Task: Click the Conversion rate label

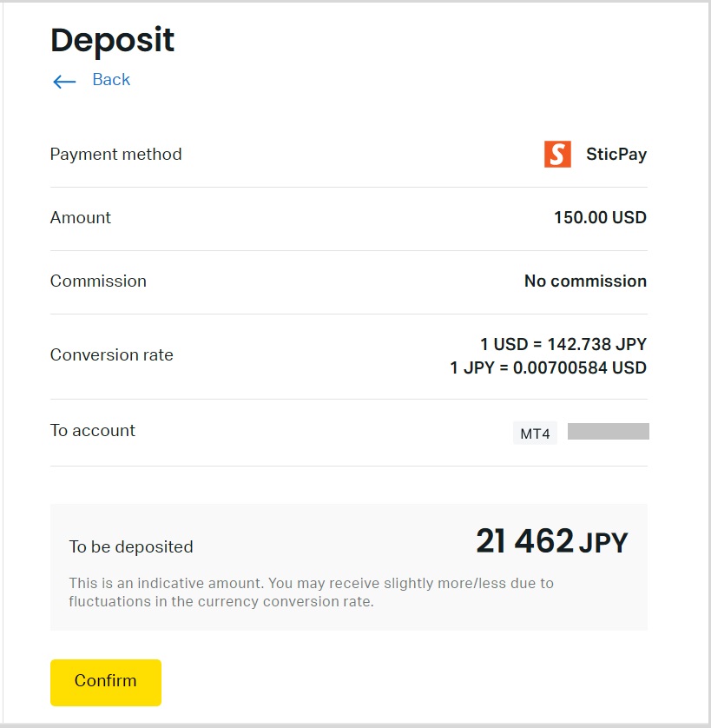Action: (x=112, y=355)
